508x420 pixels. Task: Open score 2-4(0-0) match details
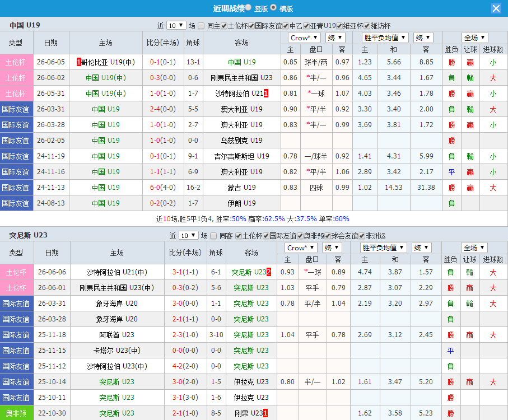[162, 109]
